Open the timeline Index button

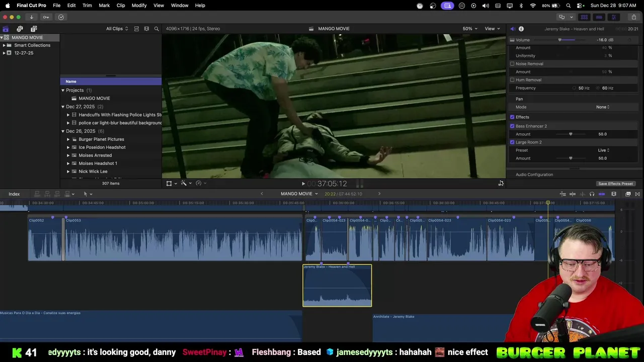coord(14,194)
